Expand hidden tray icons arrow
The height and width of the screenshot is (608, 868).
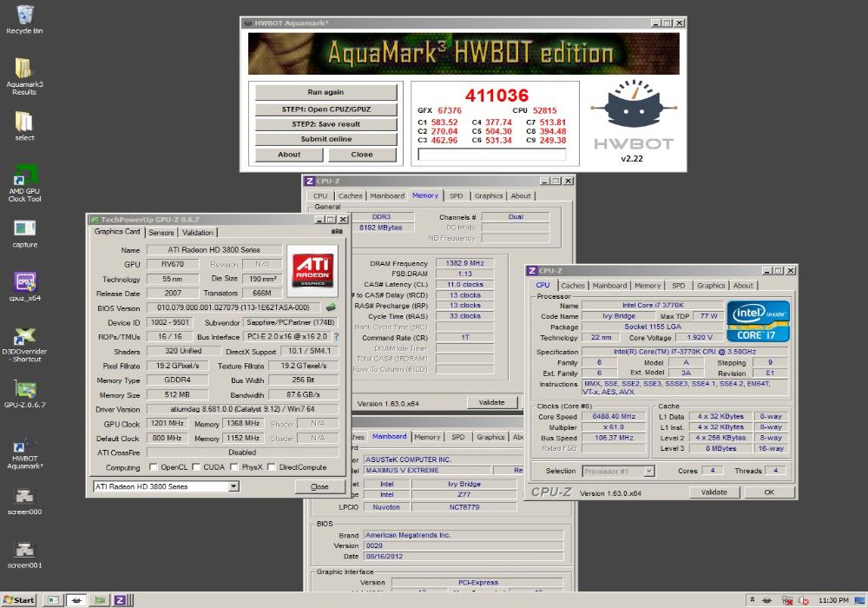752,599
